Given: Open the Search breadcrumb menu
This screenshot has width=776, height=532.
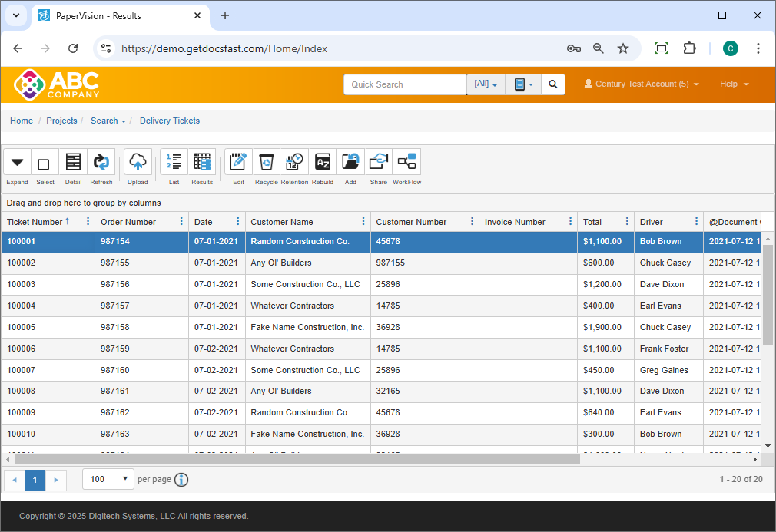Looking at the screenshot, I should point(108,121).
